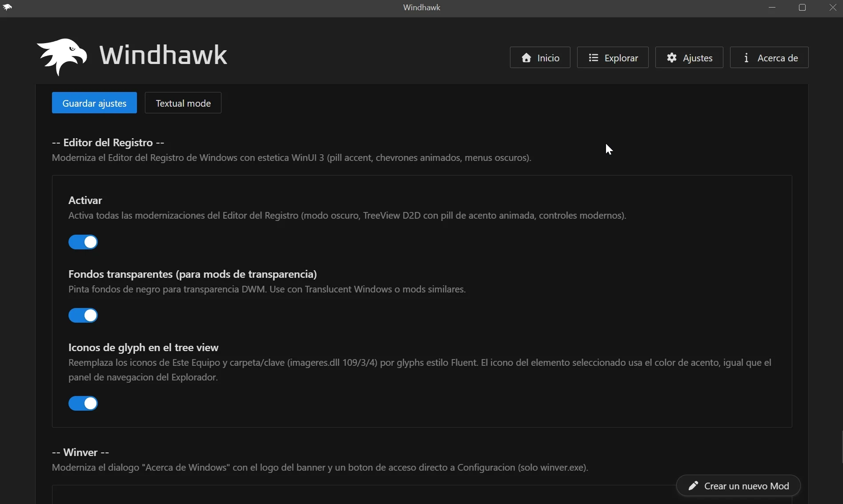Screen dimensions: 843x504
Task: Close the Windhawk window
Action: coord(832,8)
